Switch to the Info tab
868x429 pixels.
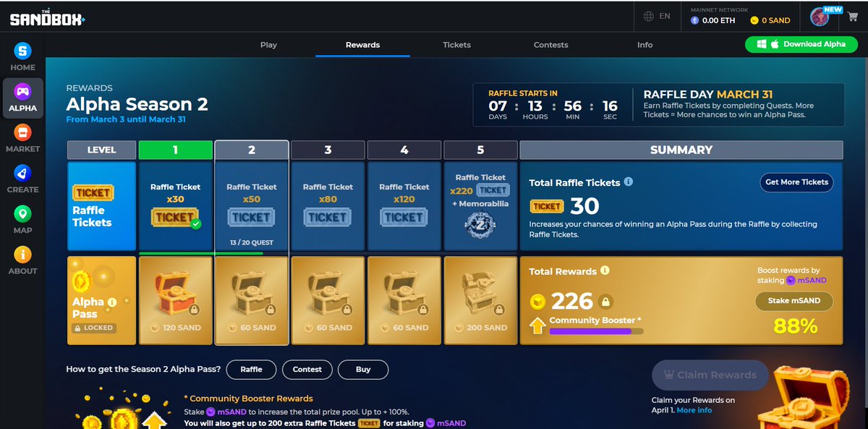pyautogui.click(x=644, y=45)
